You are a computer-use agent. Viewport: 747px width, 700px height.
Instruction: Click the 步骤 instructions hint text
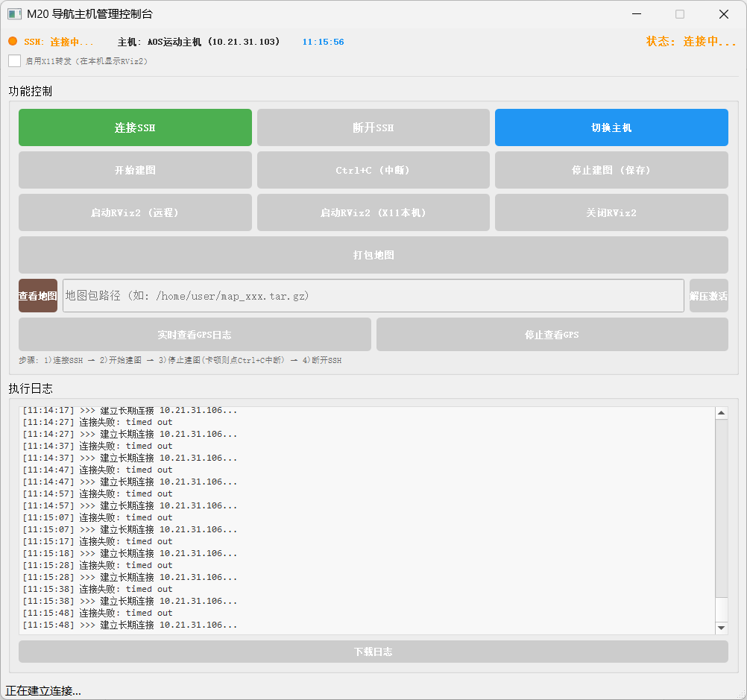pyautogui.click(x=180, y=360)
